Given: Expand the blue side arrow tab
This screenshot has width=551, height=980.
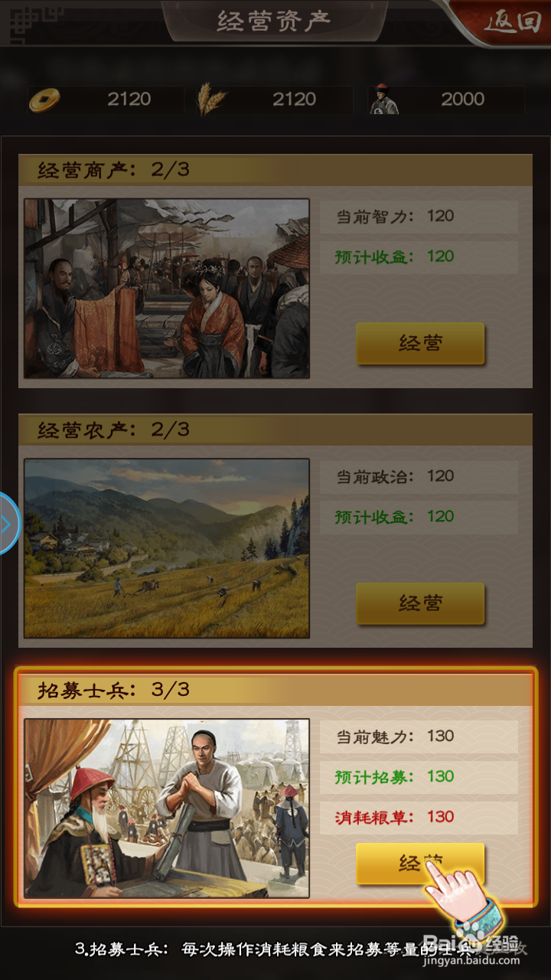Looking at the screenshot, I should pyautogui.click(x=8, y=524).
